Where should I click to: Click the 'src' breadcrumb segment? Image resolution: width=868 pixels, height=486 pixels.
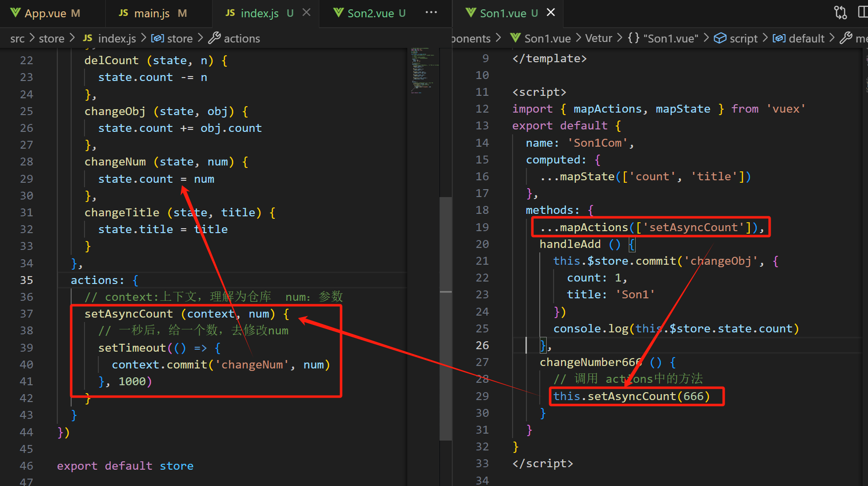pyautogui.click(x=17, y=39)
